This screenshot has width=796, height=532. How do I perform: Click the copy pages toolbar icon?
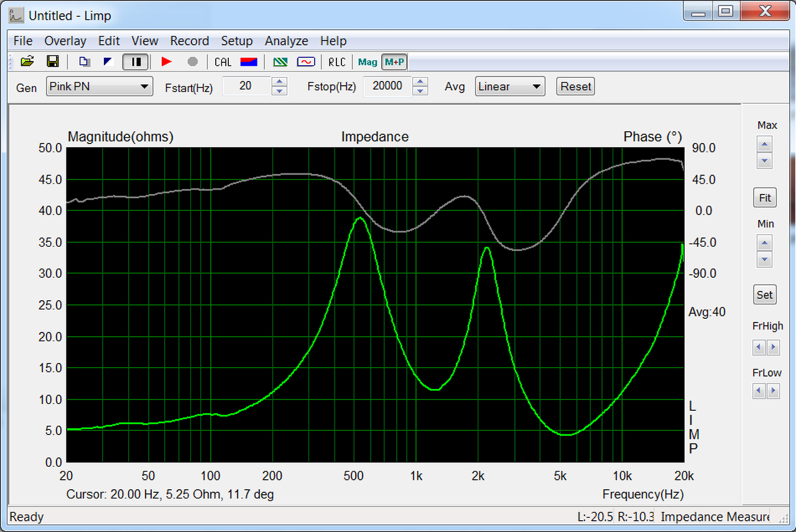(x=84, y=62)
